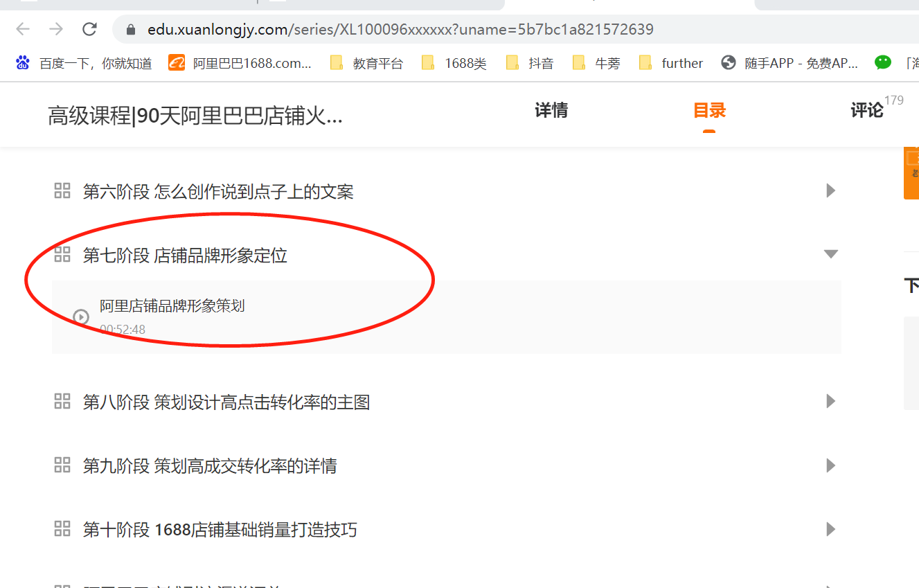Screen dimensions: 919x588
Task: Expand the 第九阶段 section arrow
Action: [830, 465]
